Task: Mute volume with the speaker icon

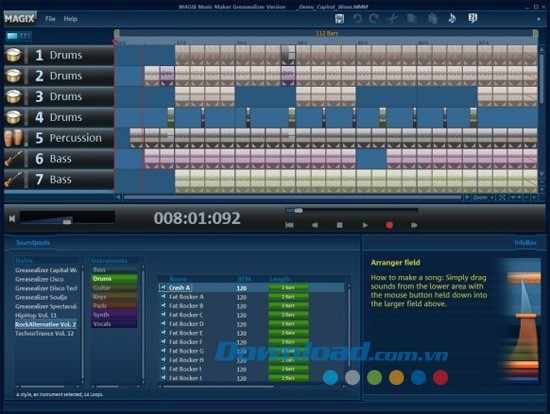Action: (12, 219)
